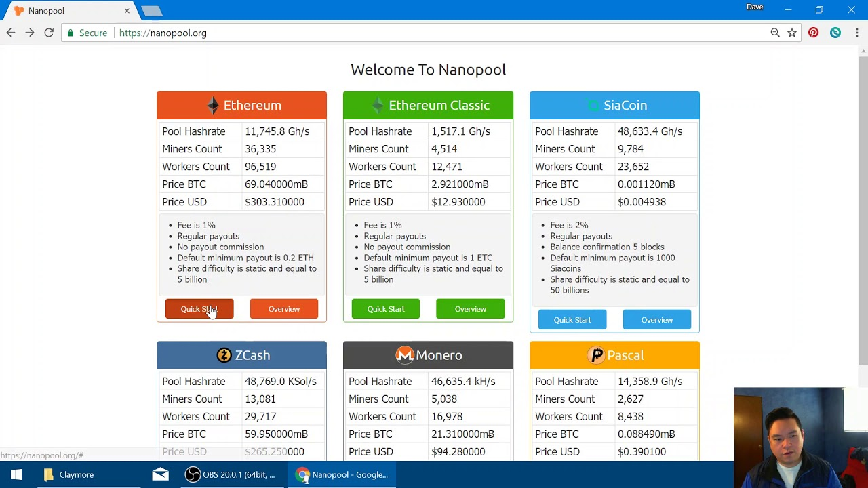868x488 pixels.
Task: Click the ZCash header title
Action: (x=252, y=355)
